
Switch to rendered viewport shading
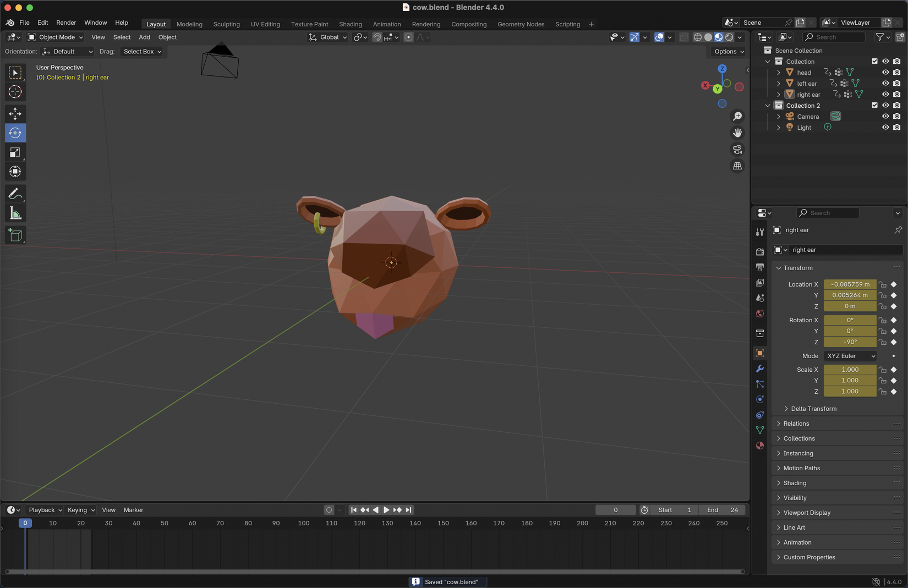point(729,37)
